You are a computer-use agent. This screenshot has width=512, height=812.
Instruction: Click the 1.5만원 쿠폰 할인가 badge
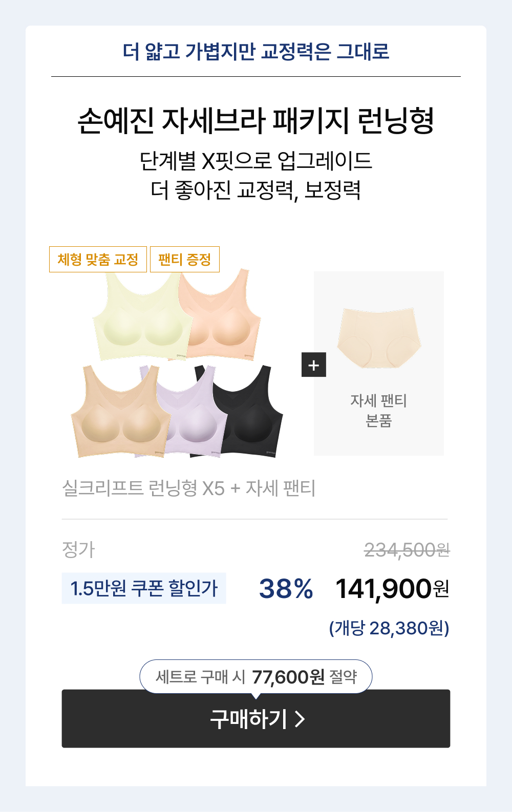pos(144,588)
